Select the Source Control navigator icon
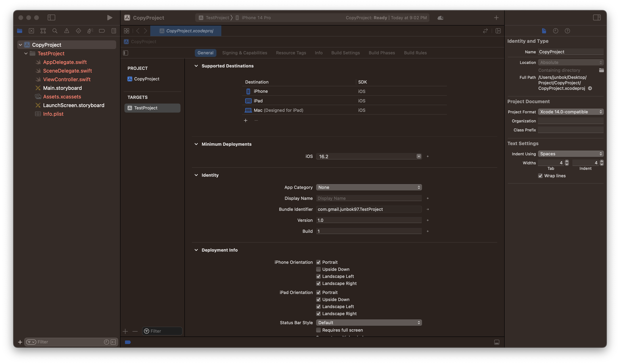 pos(31,31)
